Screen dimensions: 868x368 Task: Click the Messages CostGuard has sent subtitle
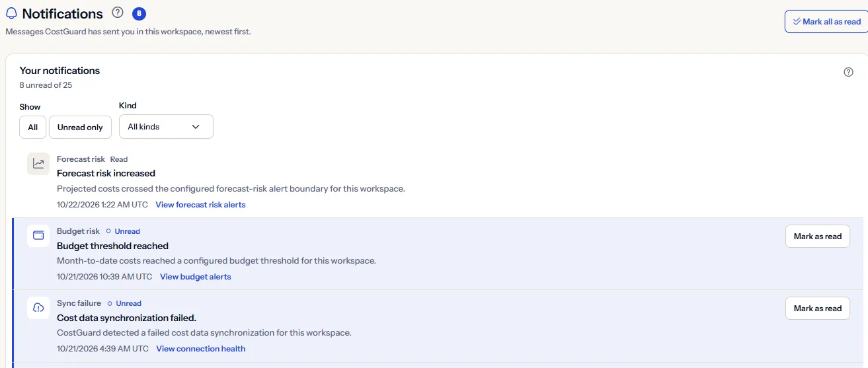[128, 32]
